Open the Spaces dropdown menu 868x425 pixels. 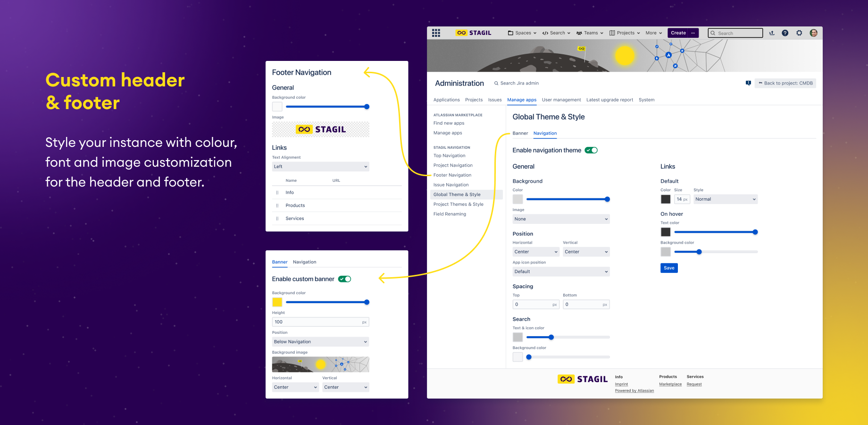click(522, 33)
